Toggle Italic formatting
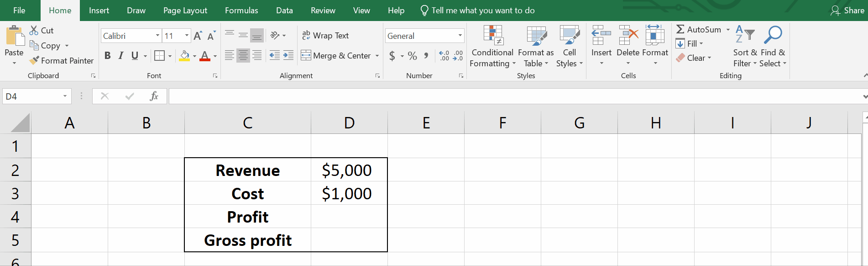This screenshot has width=868, height=266. [x=121, y=56]
